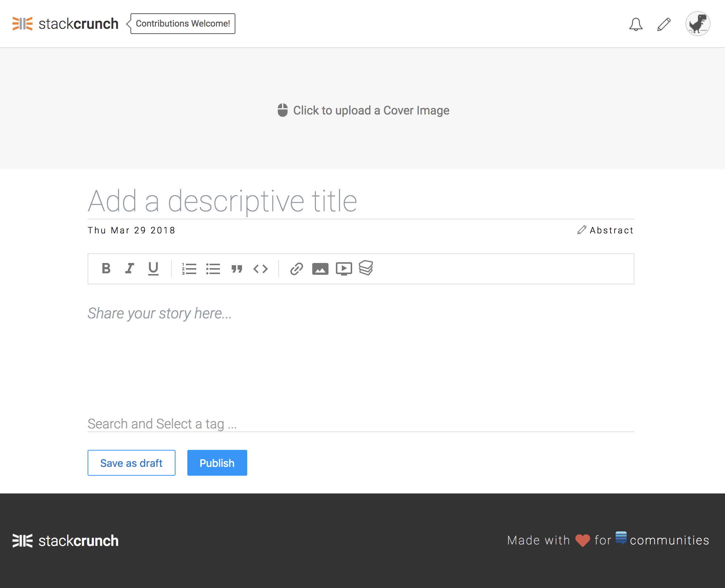Click Save as draft button

click(x=131, y=462)
